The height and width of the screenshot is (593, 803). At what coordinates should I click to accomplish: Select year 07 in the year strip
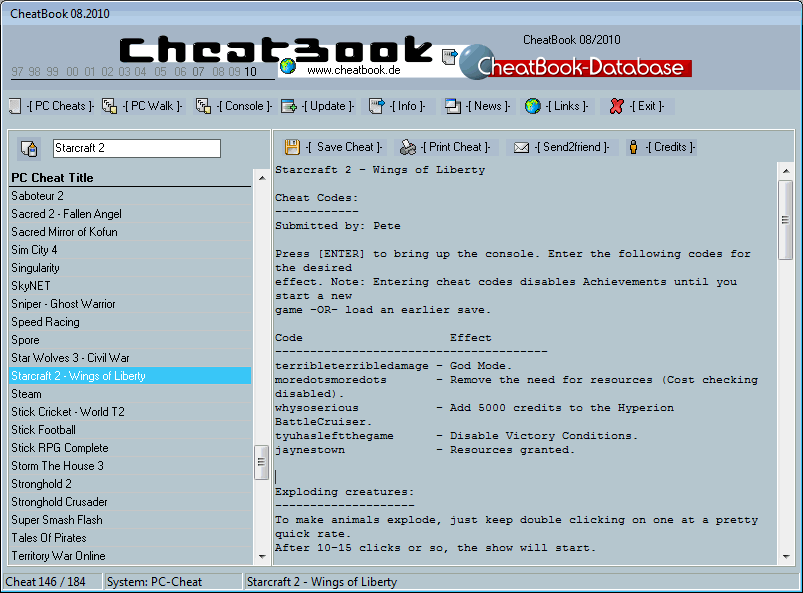pyautogui.click(x=198, y=72)
